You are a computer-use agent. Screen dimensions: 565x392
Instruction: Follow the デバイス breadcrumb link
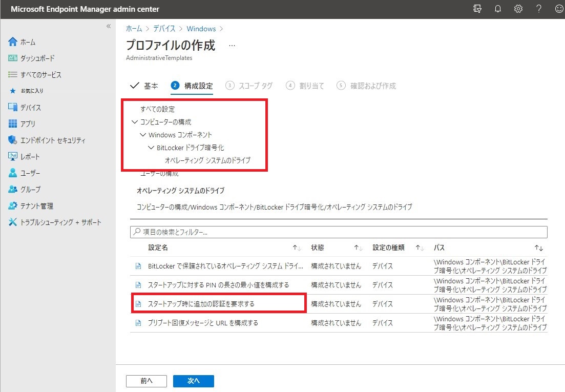164,29
